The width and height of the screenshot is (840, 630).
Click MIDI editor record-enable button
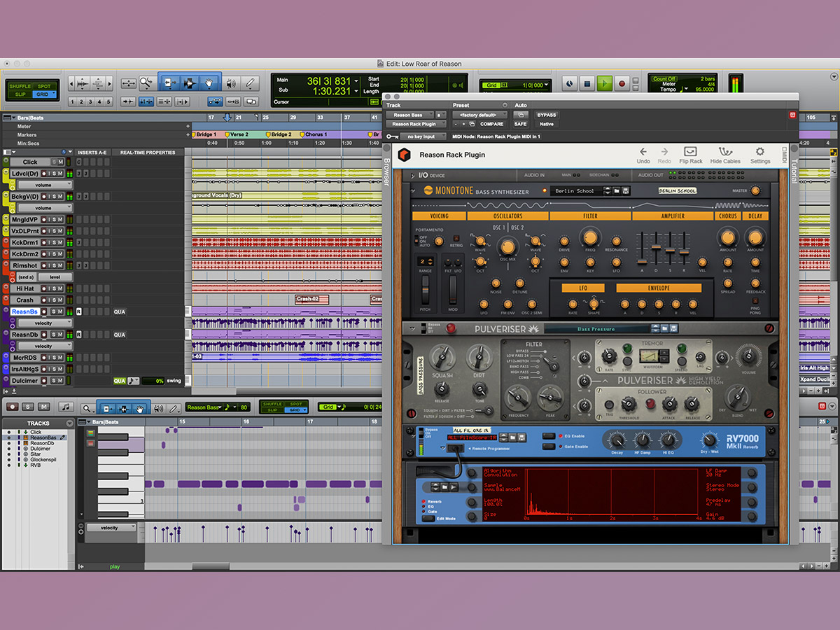(12, 407)
